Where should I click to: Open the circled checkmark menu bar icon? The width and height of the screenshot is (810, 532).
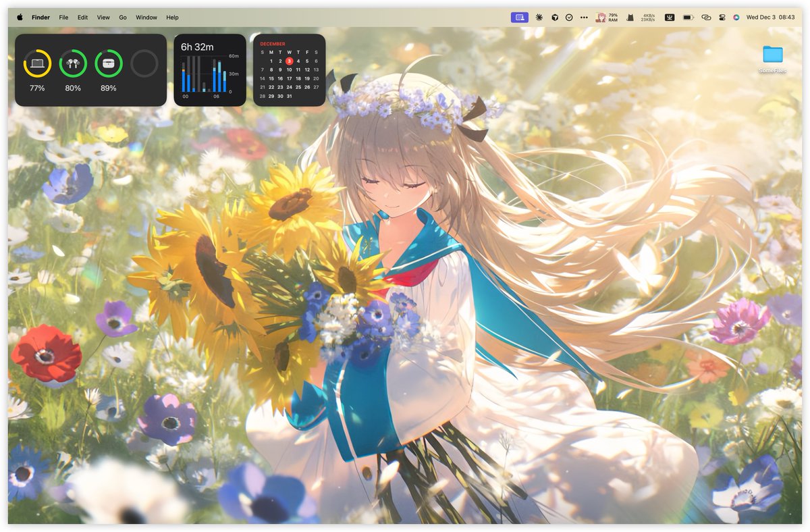569,18
